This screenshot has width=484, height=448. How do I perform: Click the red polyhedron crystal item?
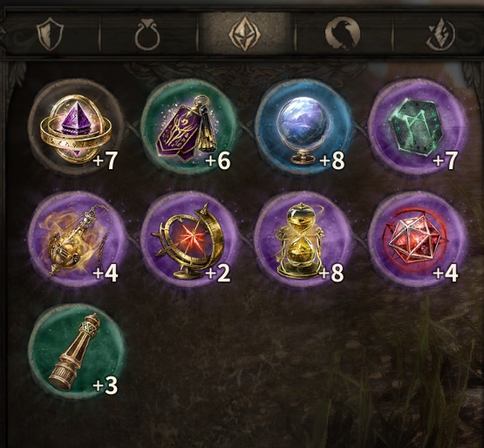point(417,240)
